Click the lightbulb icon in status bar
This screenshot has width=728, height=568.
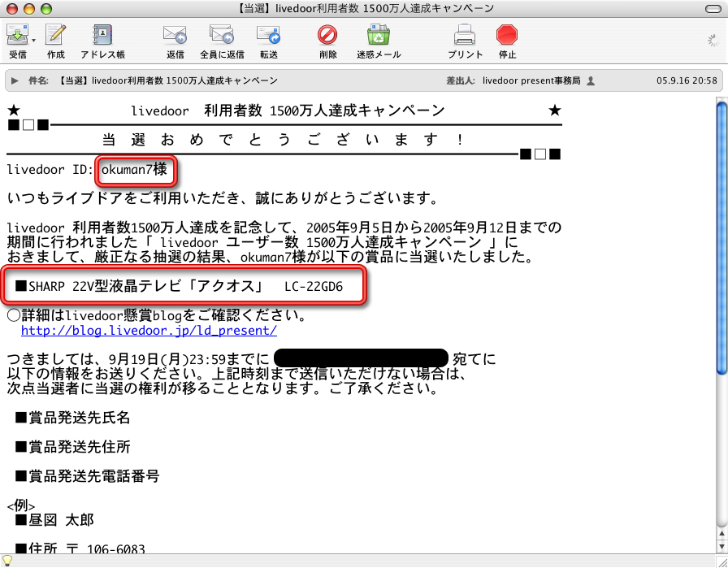point(6,561)
